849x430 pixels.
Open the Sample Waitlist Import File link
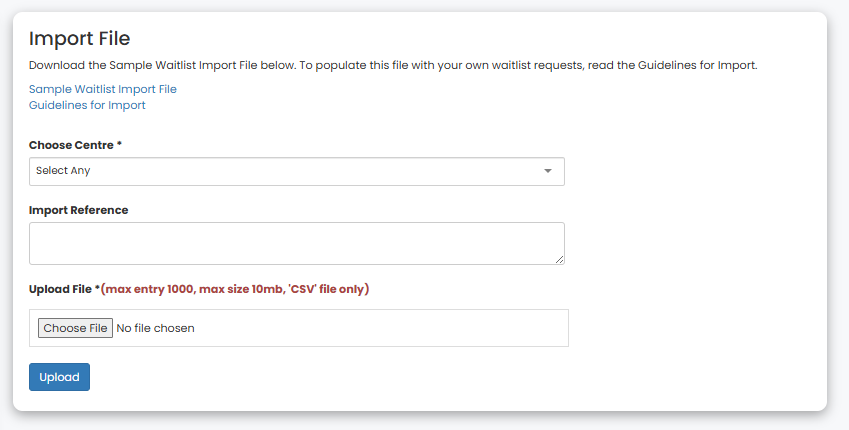(103, 89)
